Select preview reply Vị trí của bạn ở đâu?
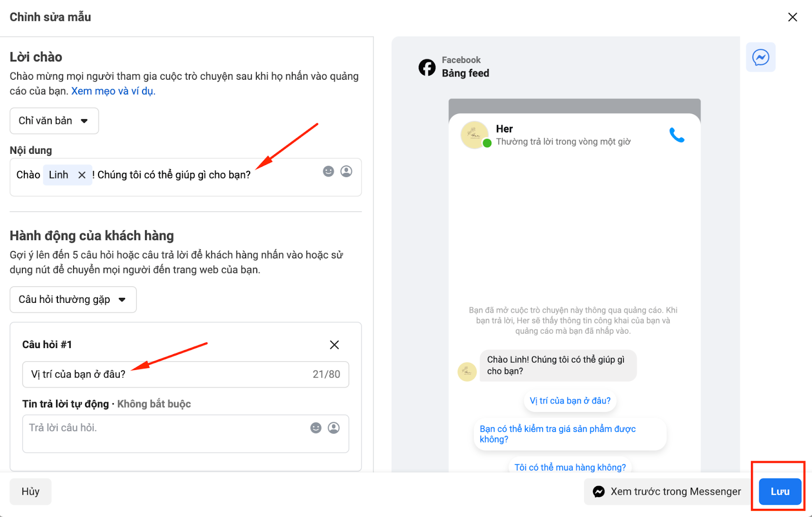 pos(570,401)
